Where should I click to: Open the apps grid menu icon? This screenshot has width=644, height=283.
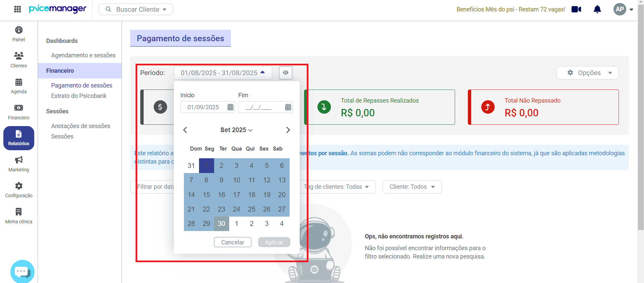[x=17, y=9]
